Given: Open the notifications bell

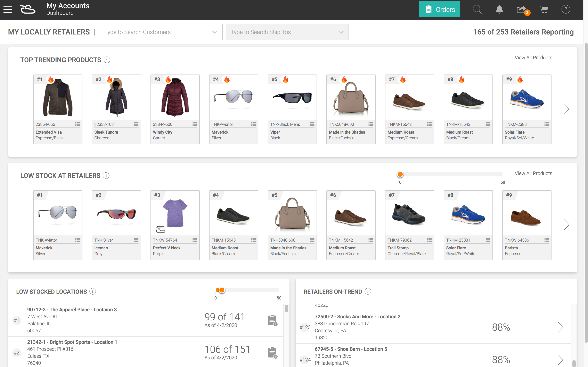Looking at the screenshot, I should pos(499,9).
